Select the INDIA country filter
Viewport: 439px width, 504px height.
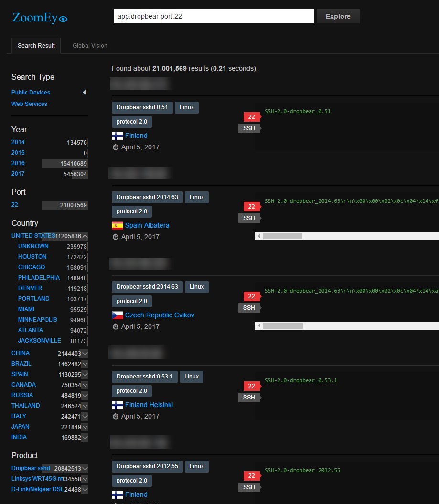(x=19, y=437)
